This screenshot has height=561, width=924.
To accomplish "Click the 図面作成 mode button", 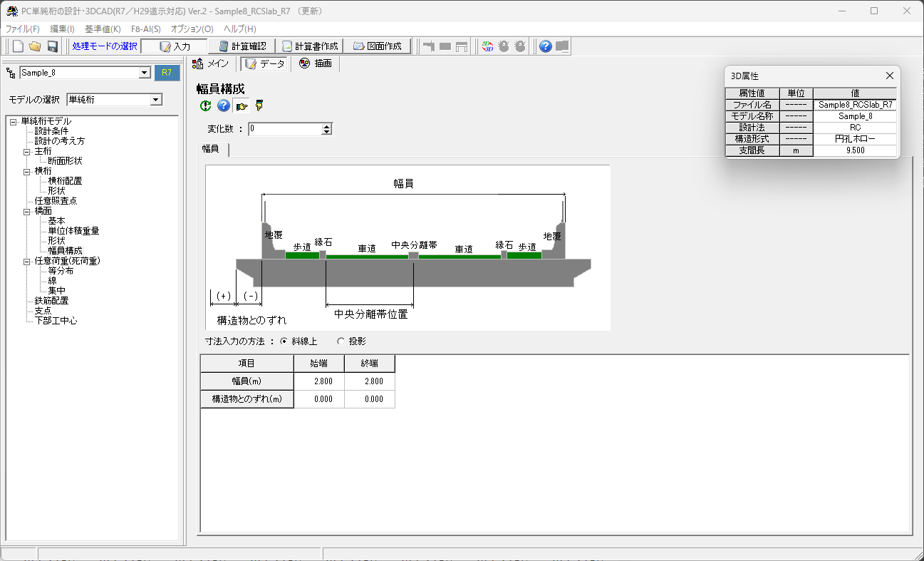I will [x=377, y=46].
